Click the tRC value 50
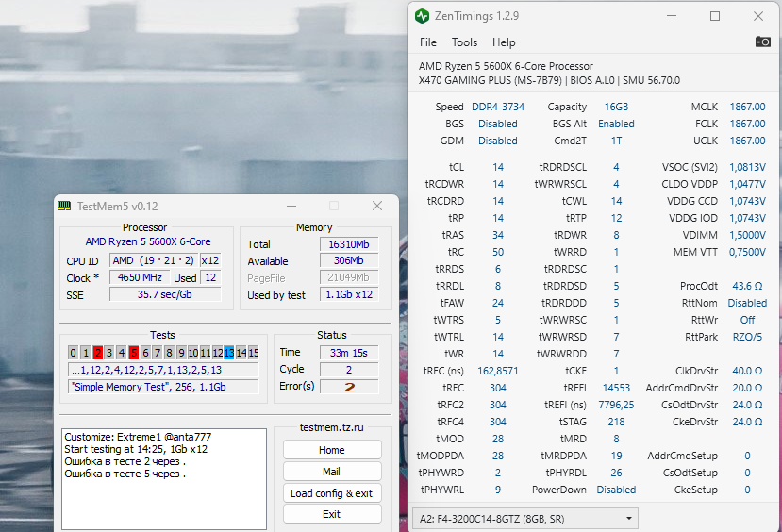Viewport: 782px width, 532px height. point(498,252)
